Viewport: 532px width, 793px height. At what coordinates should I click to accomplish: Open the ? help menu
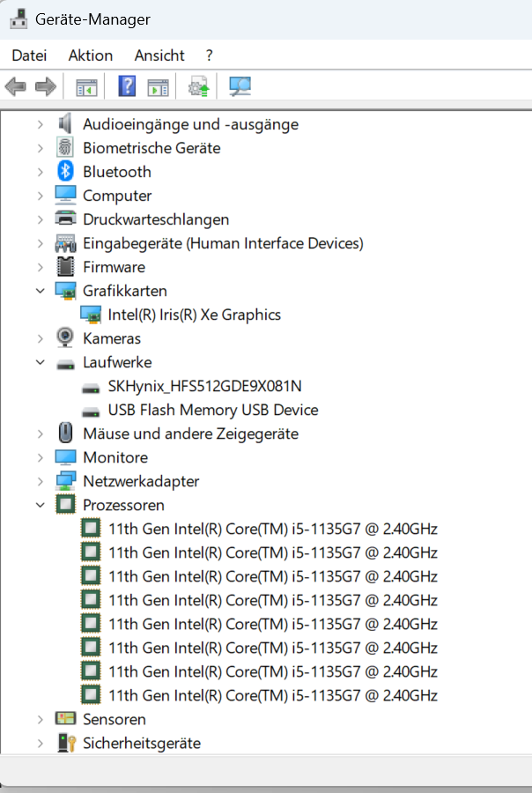210,56
